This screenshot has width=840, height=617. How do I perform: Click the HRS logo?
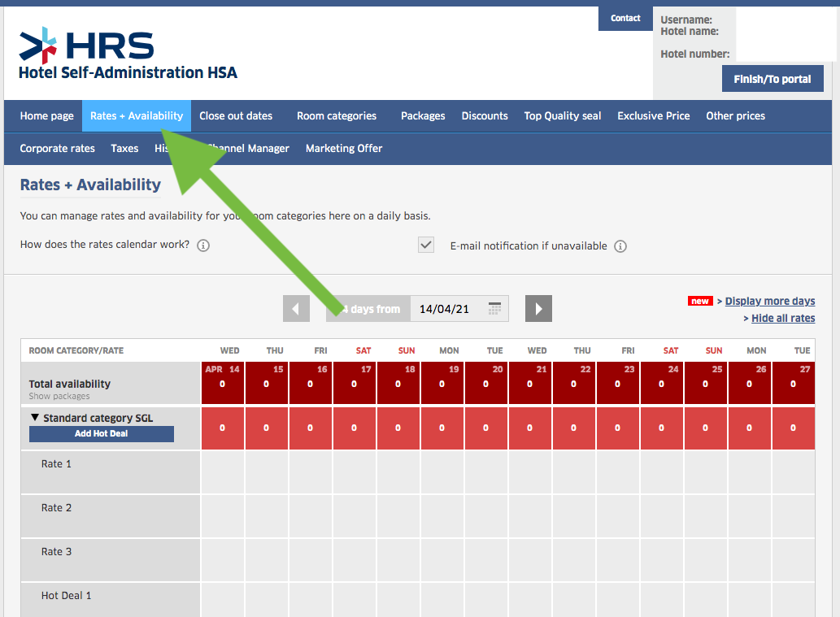(x=86, y=46)
